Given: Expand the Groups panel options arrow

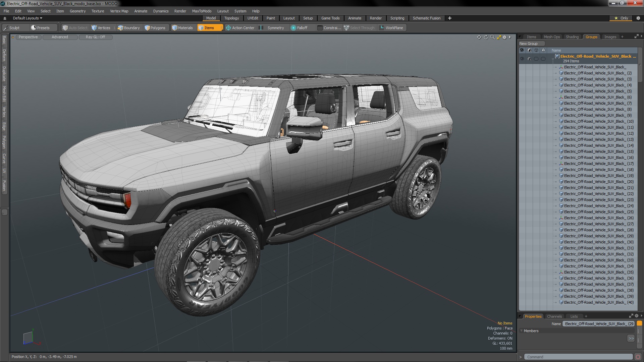Looking at the screenshot, I should tap(641, 36).
